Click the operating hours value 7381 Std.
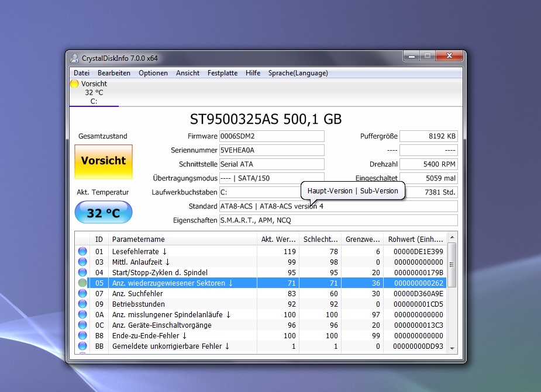The image size is (541, 392). click(431, 192)
